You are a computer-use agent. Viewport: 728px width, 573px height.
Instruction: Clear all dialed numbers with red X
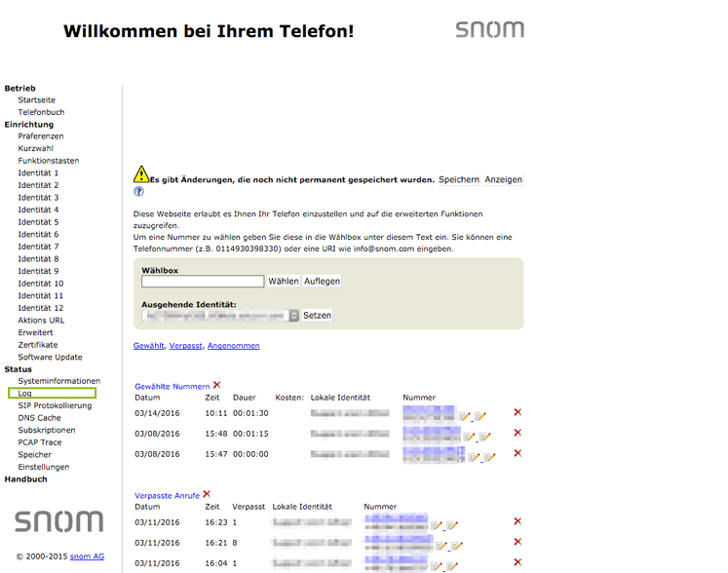(216, 386)
